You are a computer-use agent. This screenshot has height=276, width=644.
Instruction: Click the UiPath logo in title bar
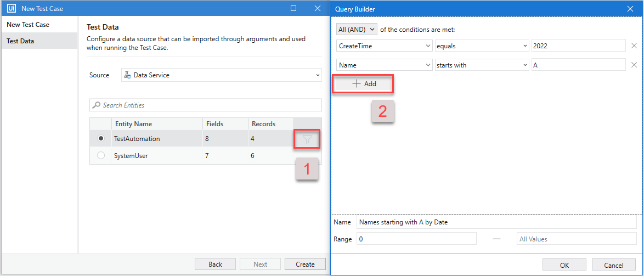[11, 8]
